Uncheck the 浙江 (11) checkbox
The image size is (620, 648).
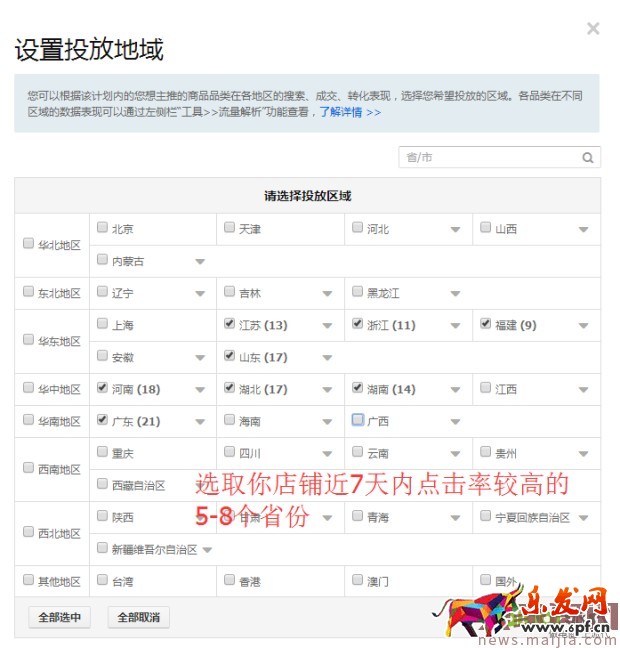(x=358, y=323)
